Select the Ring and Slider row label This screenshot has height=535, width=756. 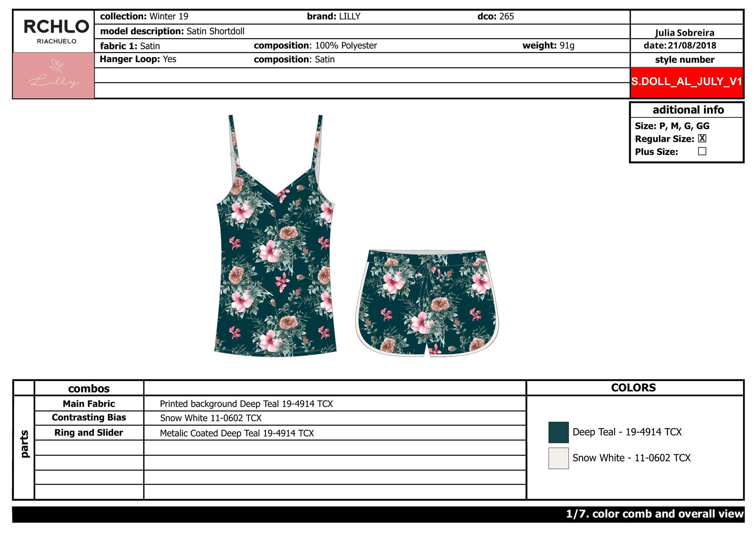coord(89,433)
